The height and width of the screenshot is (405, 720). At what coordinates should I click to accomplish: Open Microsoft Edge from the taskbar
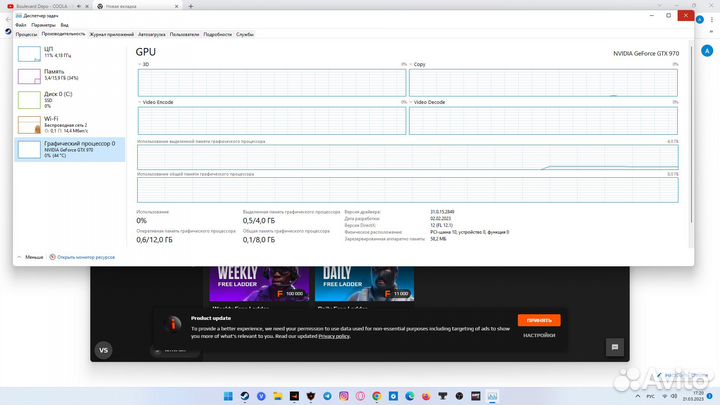tap(410, 396)
